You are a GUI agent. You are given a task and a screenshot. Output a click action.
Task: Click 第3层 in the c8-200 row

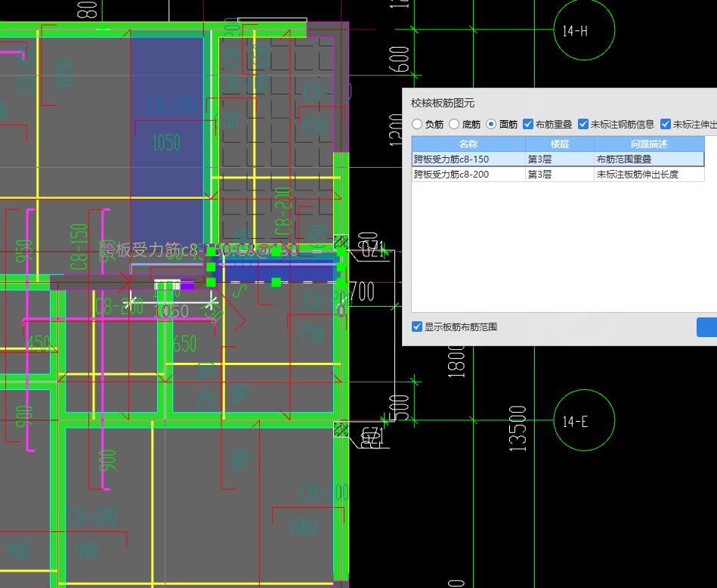(560, 175)
